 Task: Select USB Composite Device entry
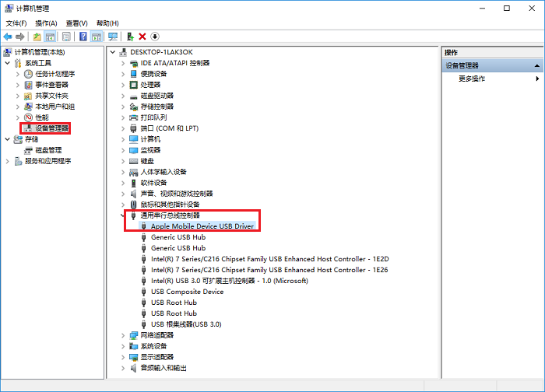click(187, 292)
